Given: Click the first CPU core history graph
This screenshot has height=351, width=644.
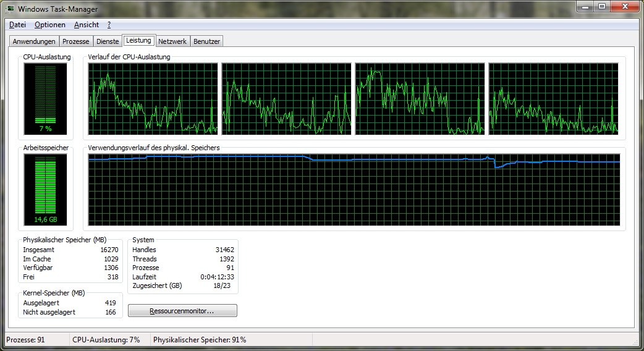Looking at the screenshot, I should click(x=153, y=99).
